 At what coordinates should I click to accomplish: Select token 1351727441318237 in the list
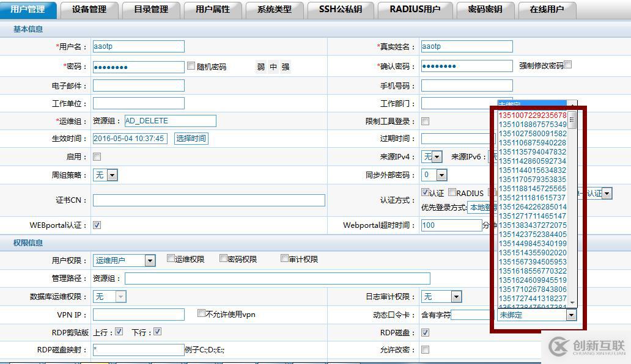pos(533,299)
